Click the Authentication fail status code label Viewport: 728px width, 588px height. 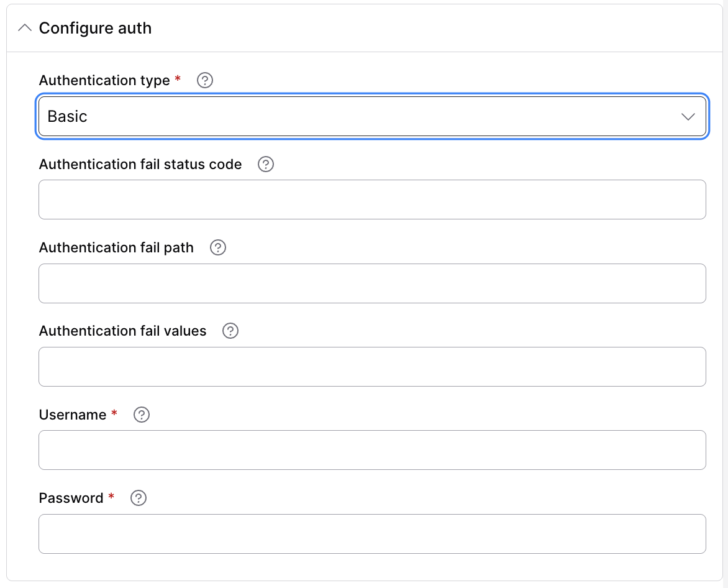click(140, 164)
